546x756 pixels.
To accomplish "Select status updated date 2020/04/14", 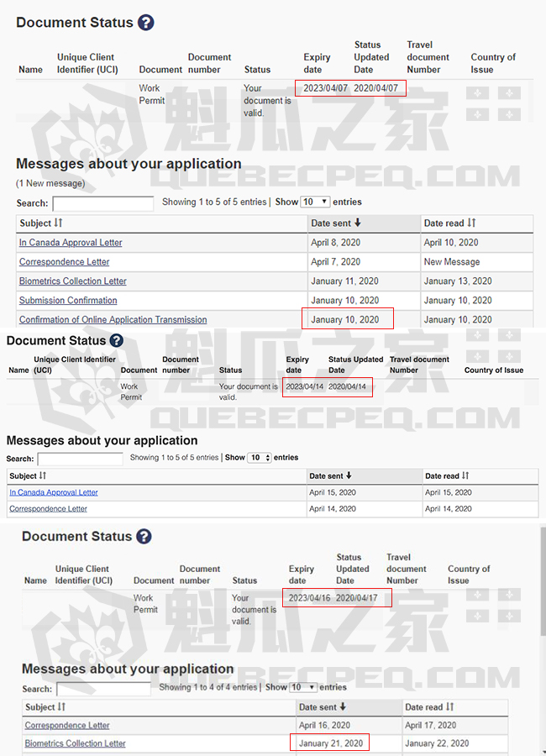I will coord(347,386).
